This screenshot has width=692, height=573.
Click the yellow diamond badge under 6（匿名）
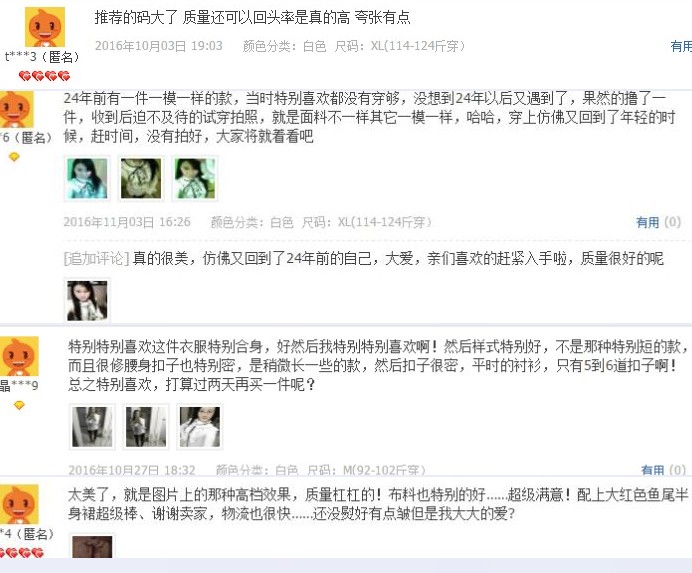14,157
